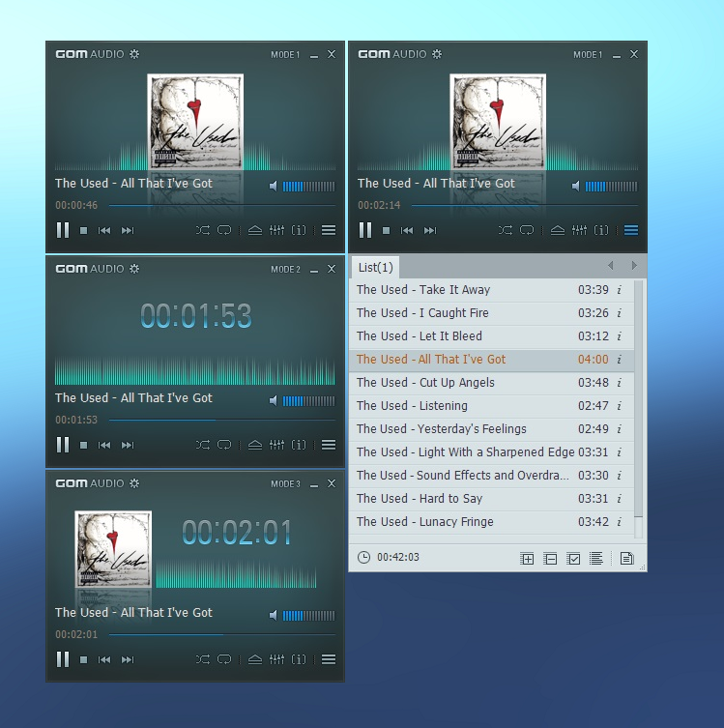Screen dimensions: 724x728
Task: Mute the speaker in the 00:00:46 player
Action: [274, 187]
